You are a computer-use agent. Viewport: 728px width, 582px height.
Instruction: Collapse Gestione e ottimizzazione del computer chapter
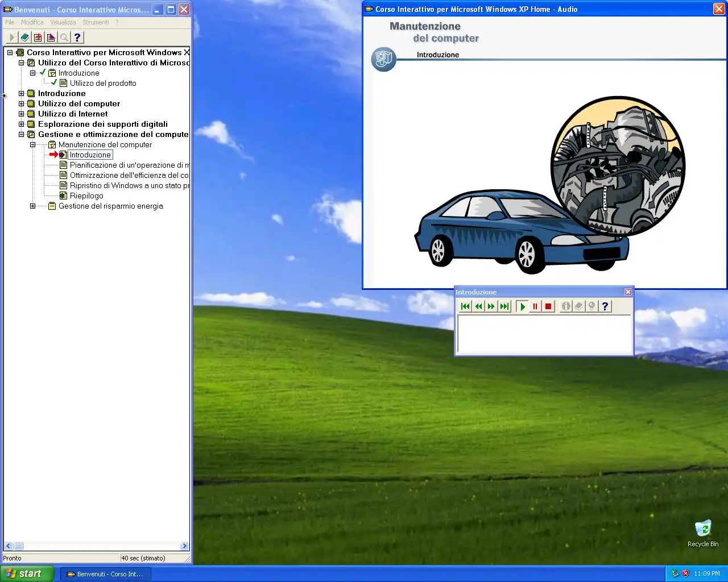(22, 134)
